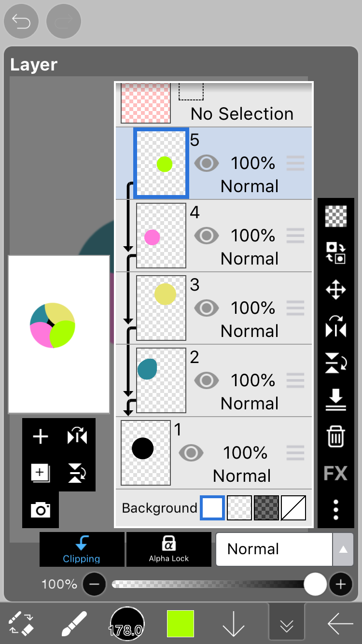
Task: Open the camera import layer icon
Action: pyautogui.click(x=41, y=510)
